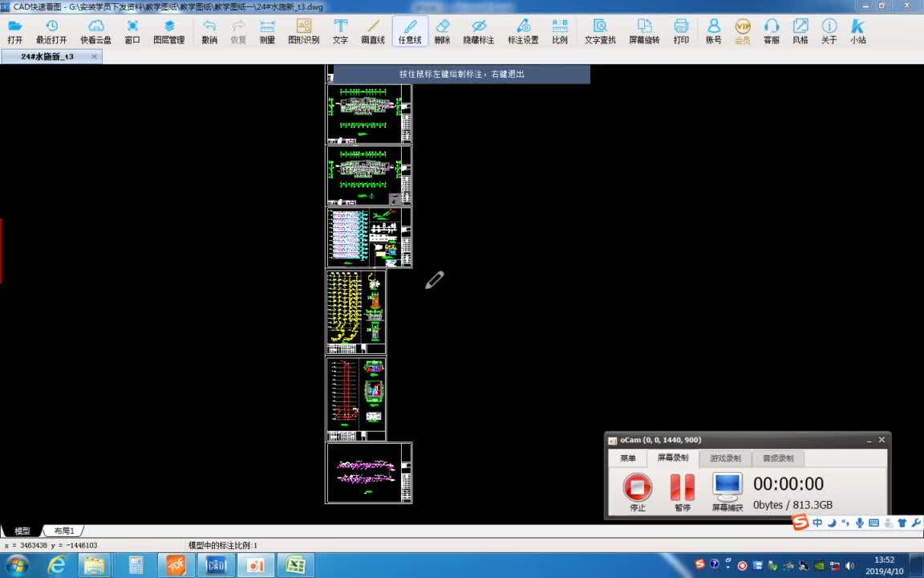924x578 pixels.
Task: Click the 关于 about icon
Action: coord(829,31)
